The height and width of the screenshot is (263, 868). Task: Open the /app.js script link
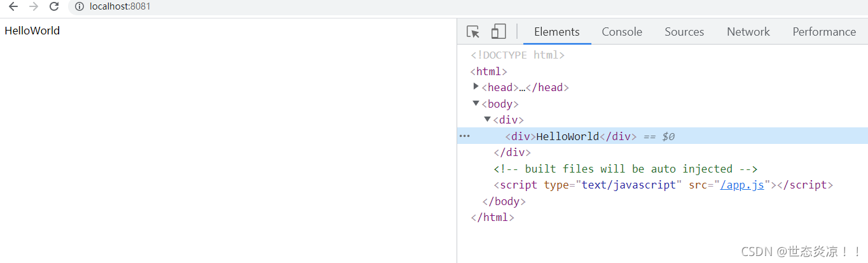(742, 185)
